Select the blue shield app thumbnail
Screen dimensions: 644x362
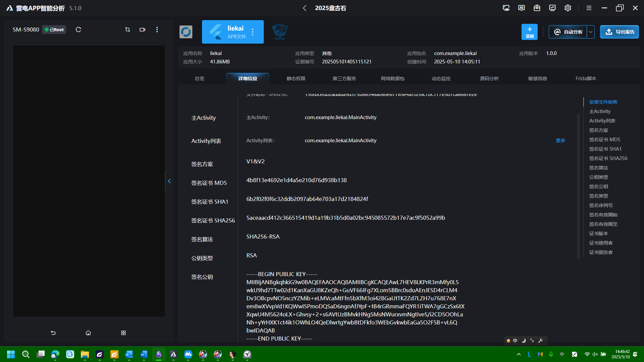click(280, 32)
